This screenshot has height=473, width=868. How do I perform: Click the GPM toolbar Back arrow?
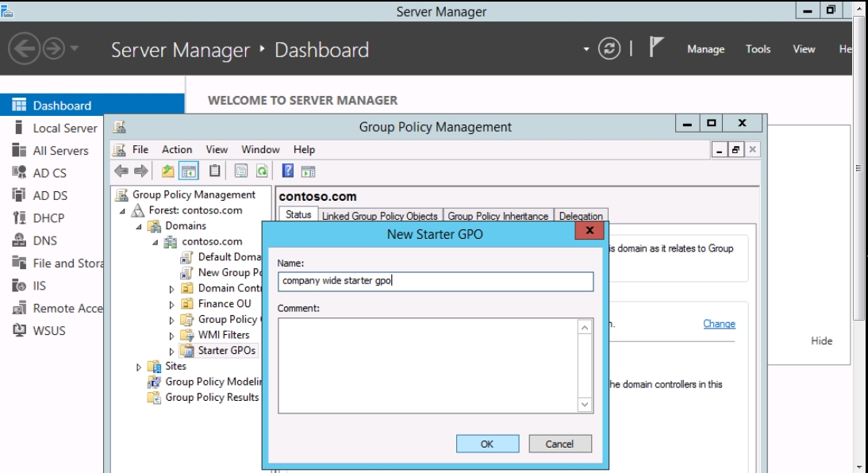tap(121, 171)
